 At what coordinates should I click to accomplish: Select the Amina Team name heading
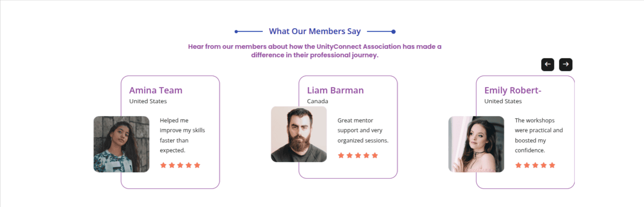click(156, 90)
